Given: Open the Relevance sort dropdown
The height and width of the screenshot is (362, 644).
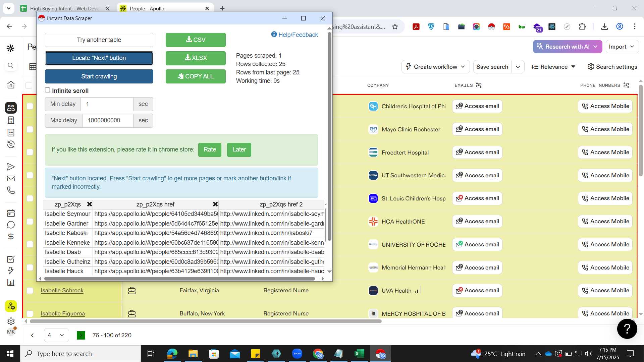Looking at the screenshot, I should pos(553,67).
